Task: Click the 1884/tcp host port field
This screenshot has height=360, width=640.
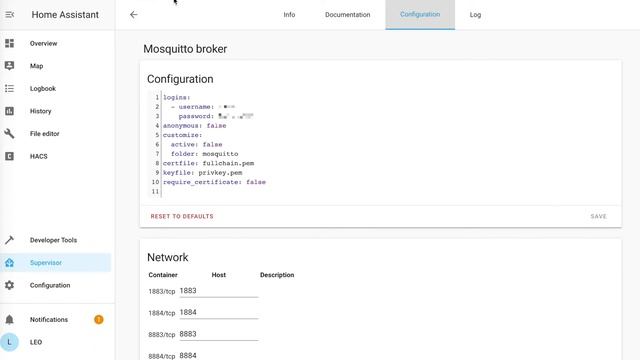Action: point(219,313)
